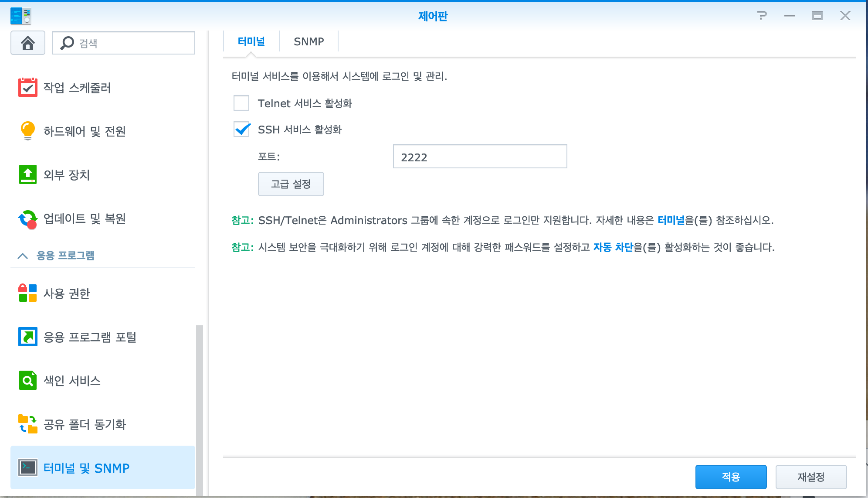This screenshot has height=498, width=868.
Task: Open Update & Restore (업데이트 및 복원) icon
Action: pyautogui.click(x=27, y=218)
